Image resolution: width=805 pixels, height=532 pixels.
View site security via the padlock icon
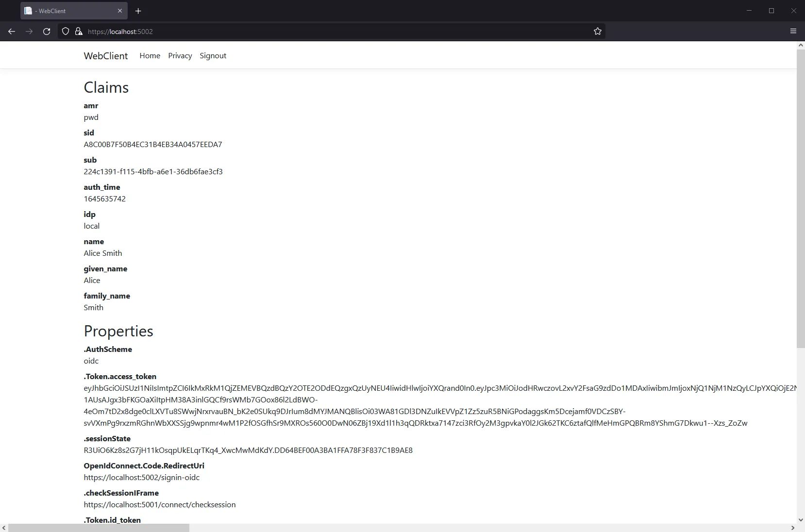[78, 31]
